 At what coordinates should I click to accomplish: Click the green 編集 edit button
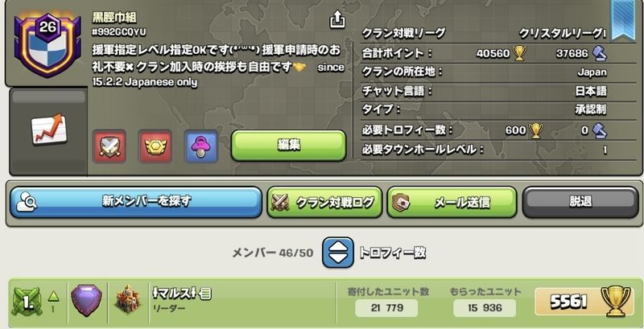(x=288, y=146)
